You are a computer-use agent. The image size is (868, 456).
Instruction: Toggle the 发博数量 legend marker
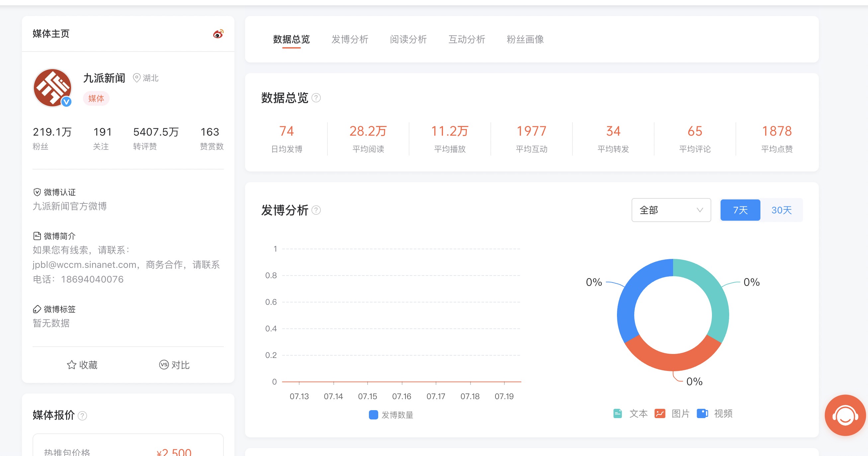[x=374, y=415]
